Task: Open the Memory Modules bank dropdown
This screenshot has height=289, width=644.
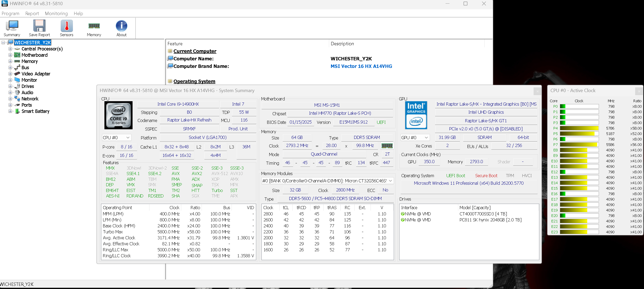Action: point(328,181)
